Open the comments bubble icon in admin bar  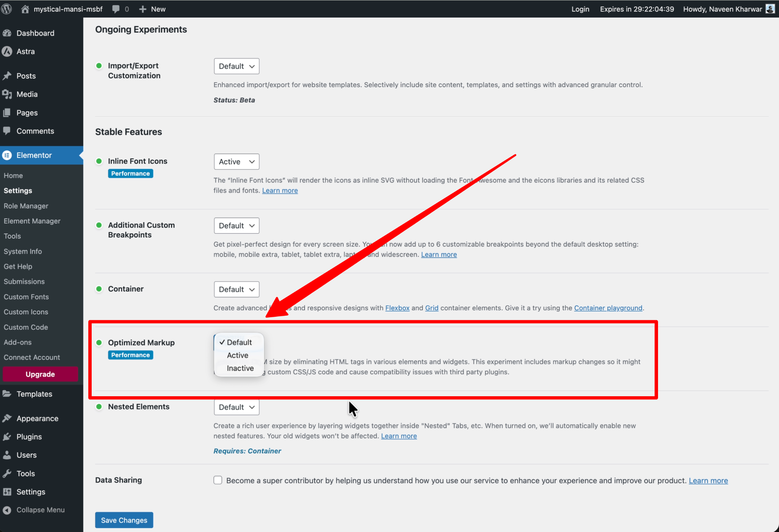point(116,9)
